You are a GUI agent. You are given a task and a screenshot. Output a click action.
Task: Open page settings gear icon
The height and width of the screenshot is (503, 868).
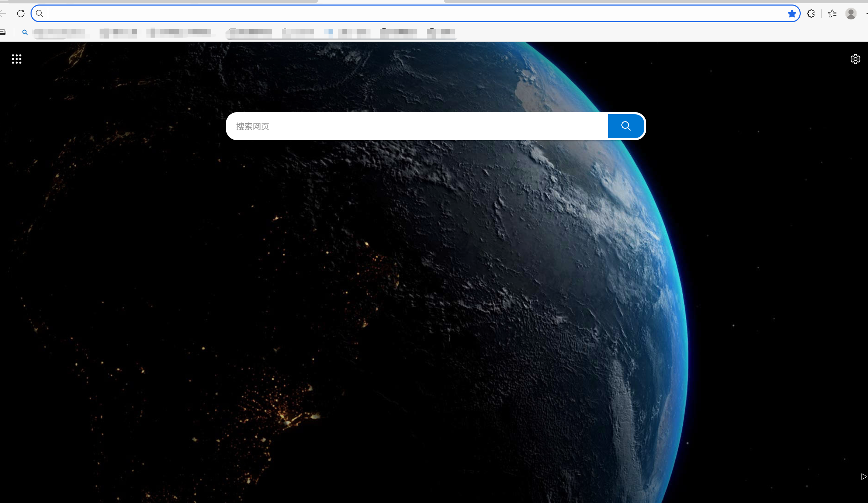coord(855,59)
